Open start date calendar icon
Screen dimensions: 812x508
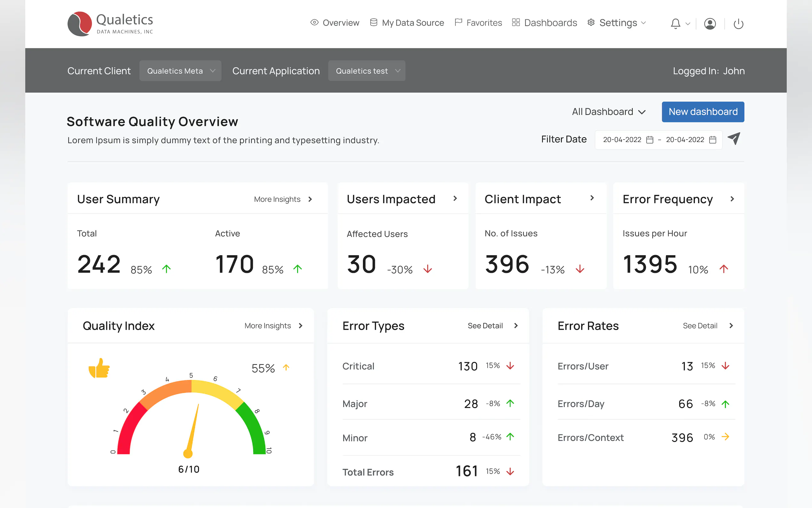[x=650, y=140]
